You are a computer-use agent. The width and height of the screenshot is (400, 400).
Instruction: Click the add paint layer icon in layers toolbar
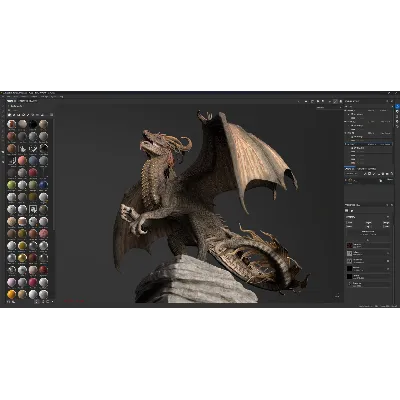374,174
